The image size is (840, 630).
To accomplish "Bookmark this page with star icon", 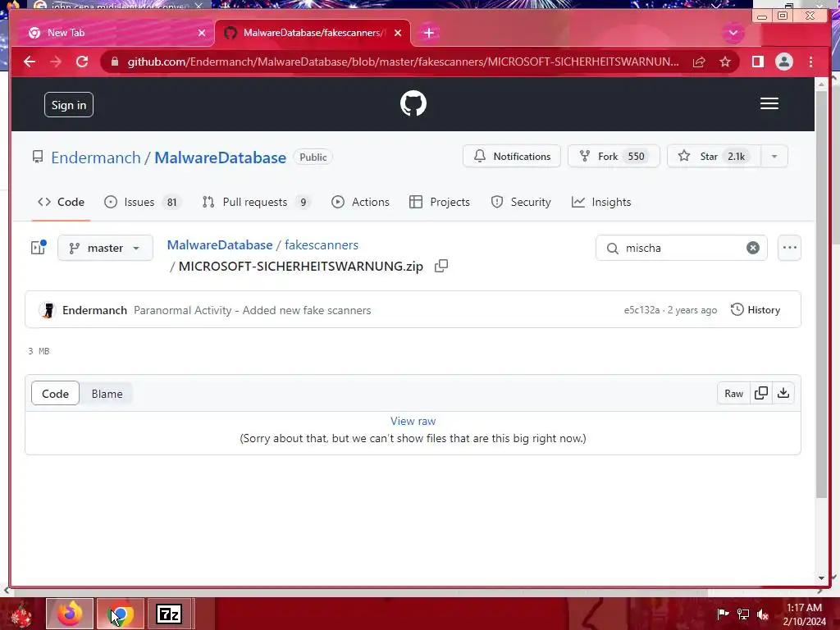I will (725, 62).
